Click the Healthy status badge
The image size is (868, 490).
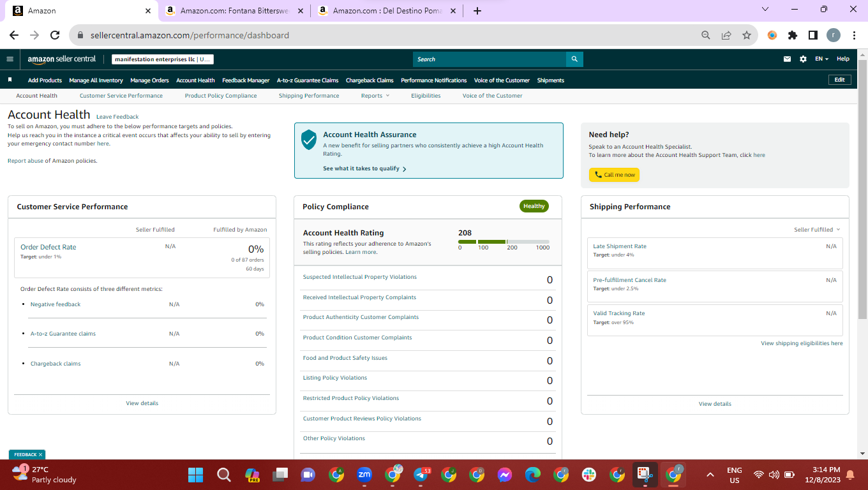[534, 206]
